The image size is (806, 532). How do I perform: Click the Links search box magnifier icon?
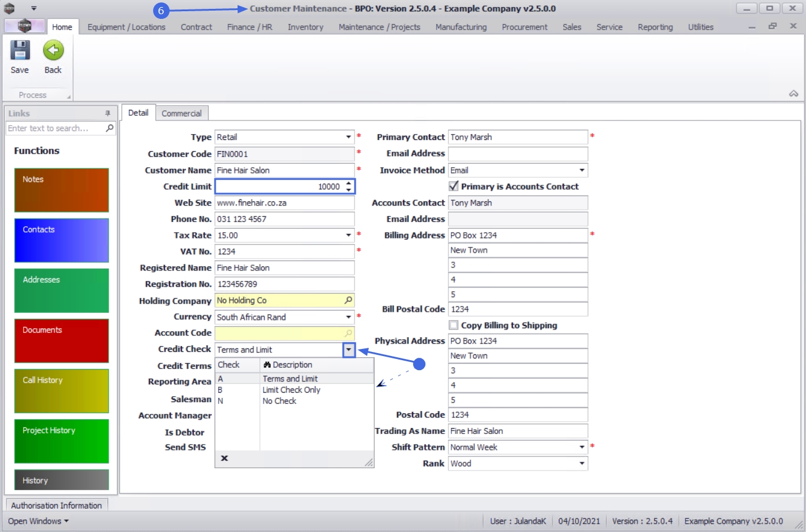tap(109, 128)
